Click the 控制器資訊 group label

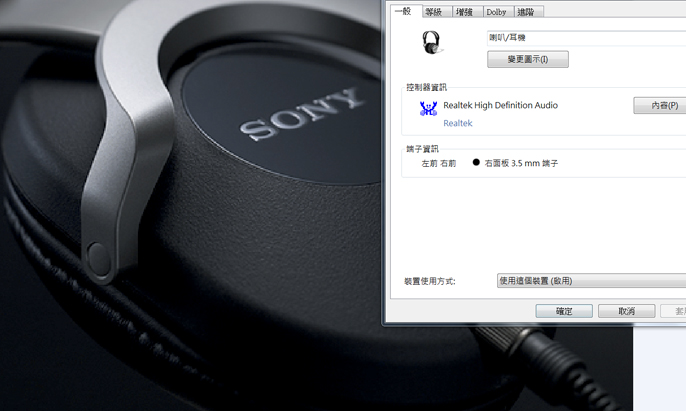[426, 87]
